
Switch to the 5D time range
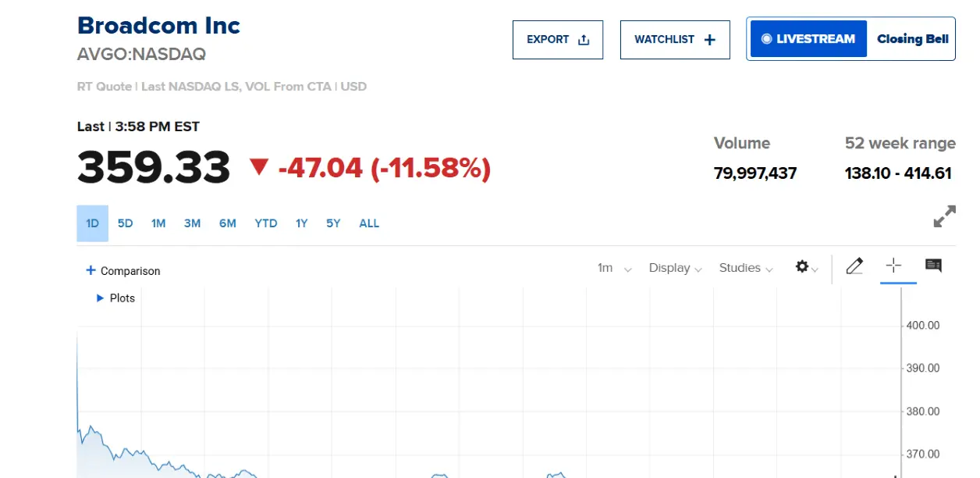125,223
